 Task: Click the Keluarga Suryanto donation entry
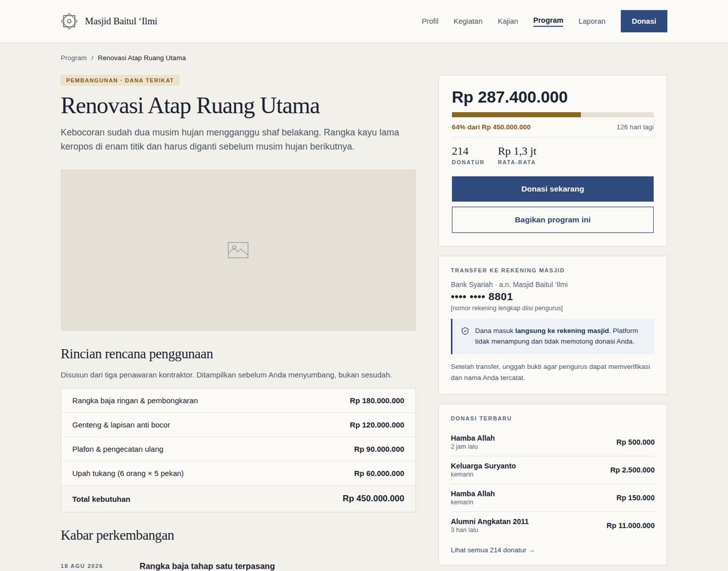coord(553,470)
